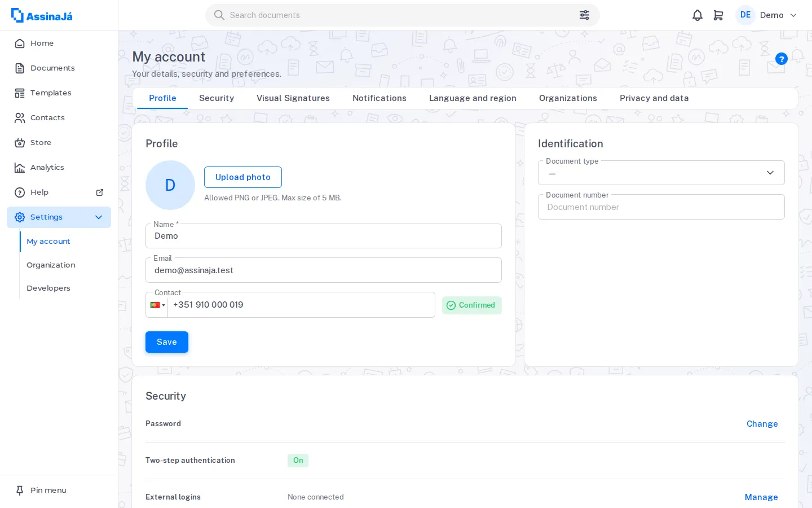Image resolution: width=812 pixels, height=508 pixels.
Task: Click the two-step authentication On badge
Action: pyautogui.click(x=298, y=461)
